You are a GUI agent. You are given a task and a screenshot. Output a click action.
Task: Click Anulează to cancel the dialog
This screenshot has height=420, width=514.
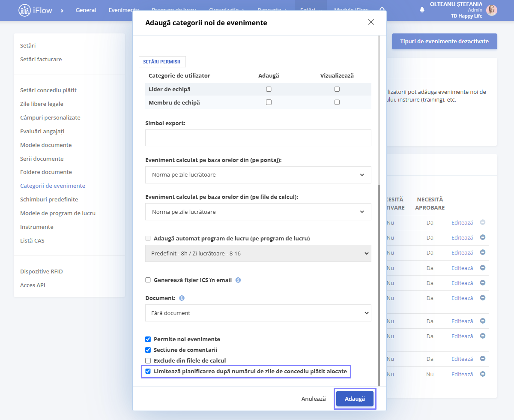pyautogui.click(x=314, y=399)
